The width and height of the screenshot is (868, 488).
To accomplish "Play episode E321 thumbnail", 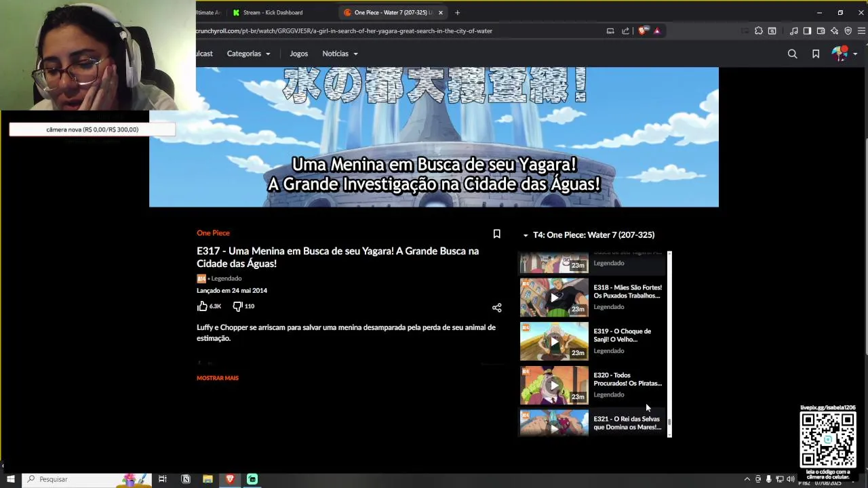I will pos(554,423).
